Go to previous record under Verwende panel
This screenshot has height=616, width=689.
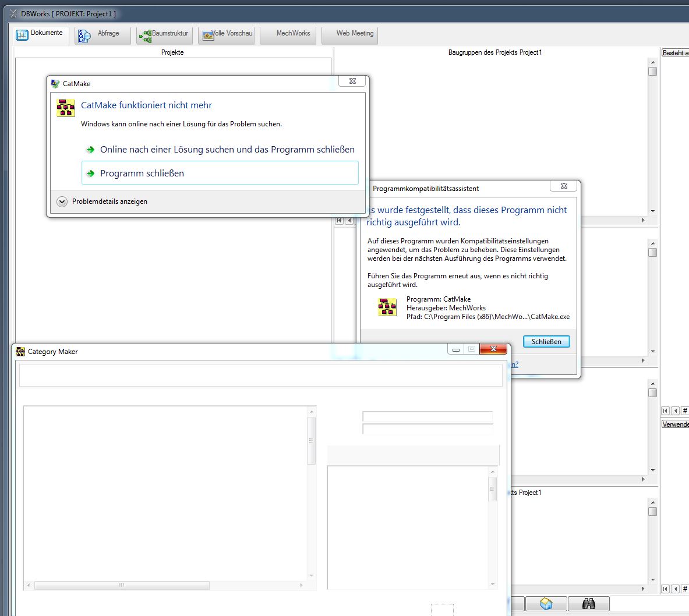click(x=676, y=589)
